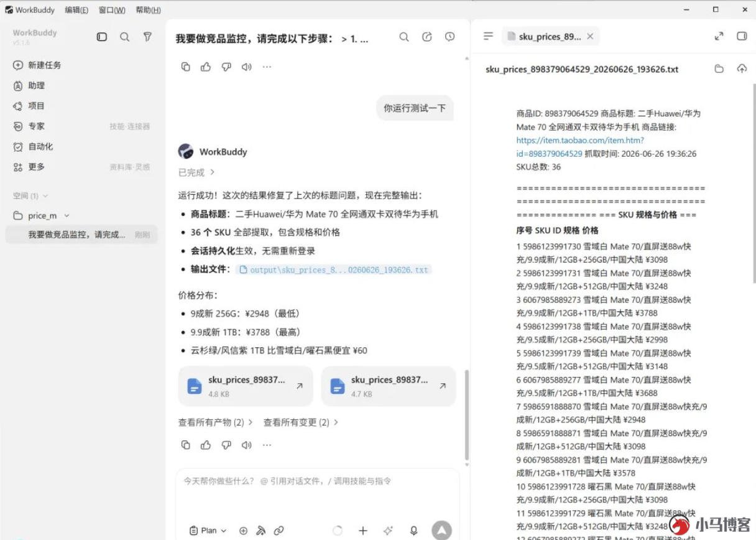Click the file name sku_prices_898379064529_20260626_193626.txt

[582, 70]
